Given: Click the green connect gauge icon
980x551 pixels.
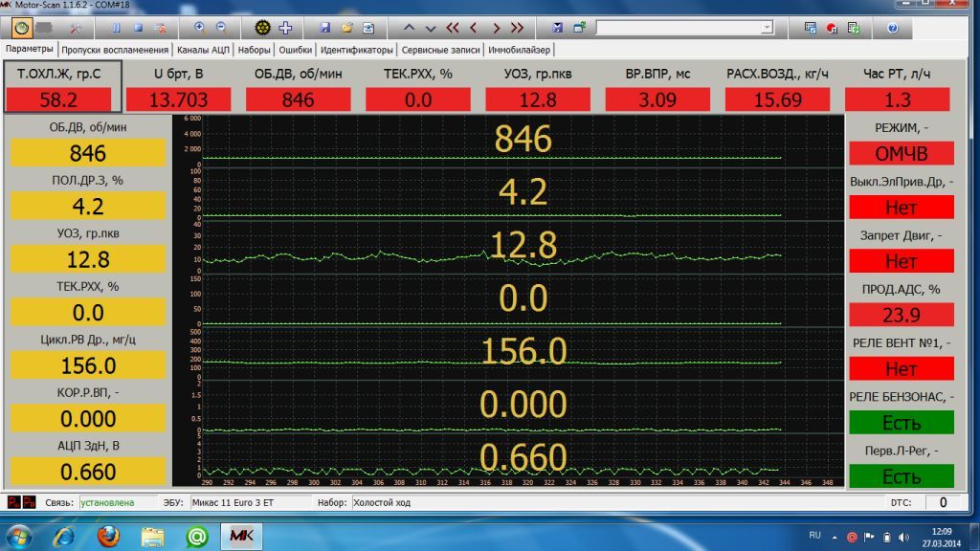Looking at the screenshot, I should (21, 28).
